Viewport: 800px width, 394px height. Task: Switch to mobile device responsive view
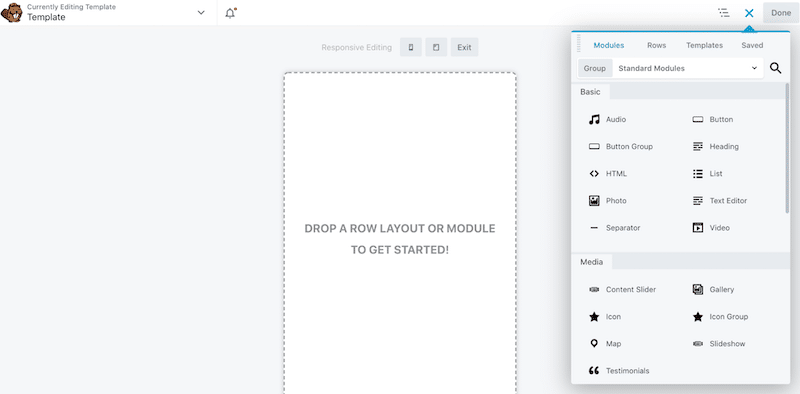coord(411,47)
